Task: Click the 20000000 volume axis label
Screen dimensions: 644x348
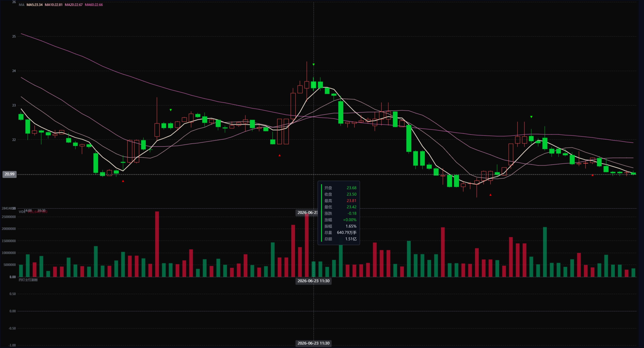Action: click(x=9, y=229)
